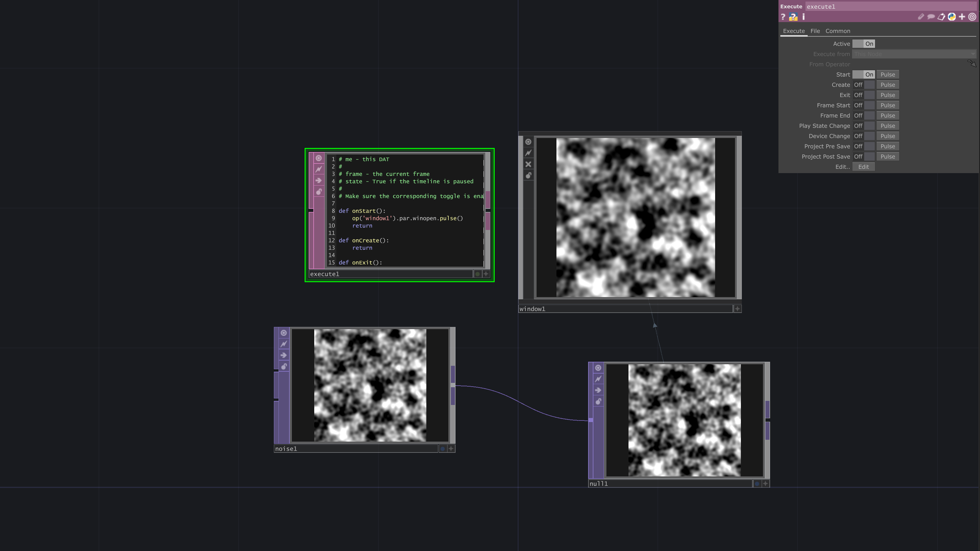Pulse the Project Post Save parameter

point(887,157)
